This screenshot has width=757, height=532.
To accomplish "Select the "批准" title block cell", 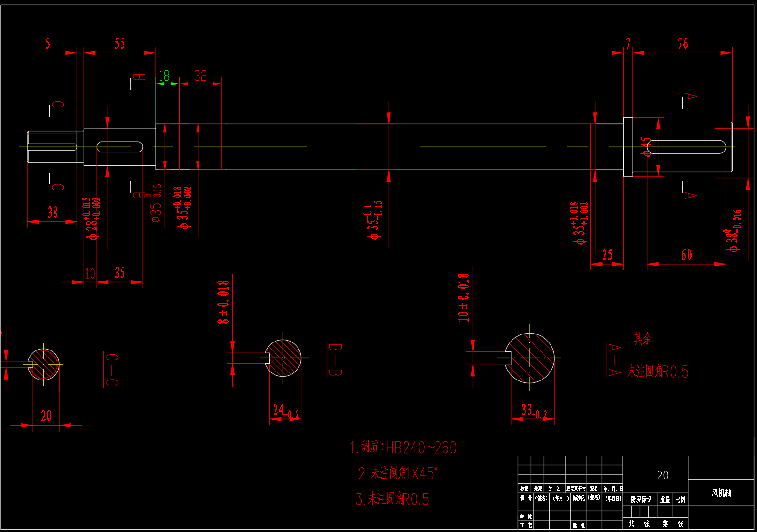I will tap(578, 525).
